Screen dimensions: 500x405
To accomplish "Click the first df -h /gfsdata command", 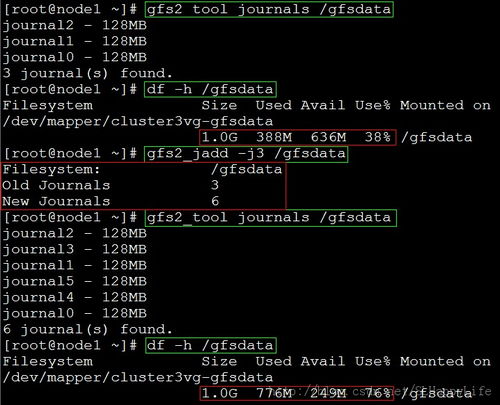I will 210,89.
